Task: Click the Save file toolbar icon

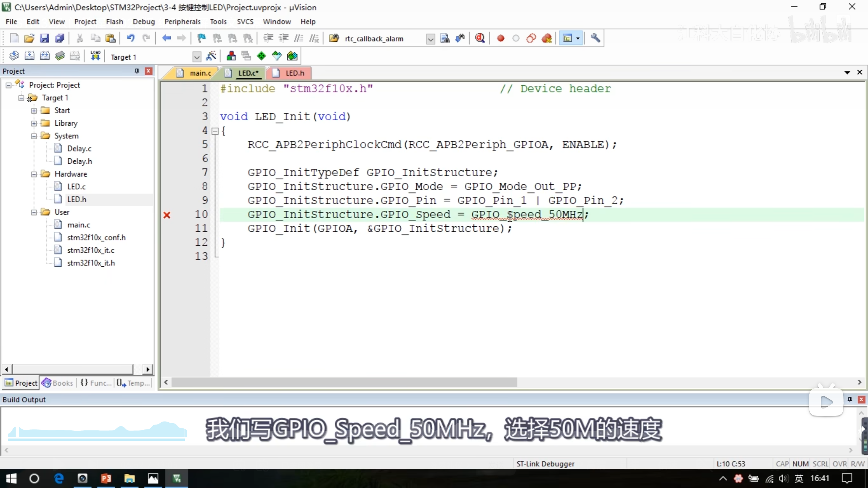Action: (44, 38)
